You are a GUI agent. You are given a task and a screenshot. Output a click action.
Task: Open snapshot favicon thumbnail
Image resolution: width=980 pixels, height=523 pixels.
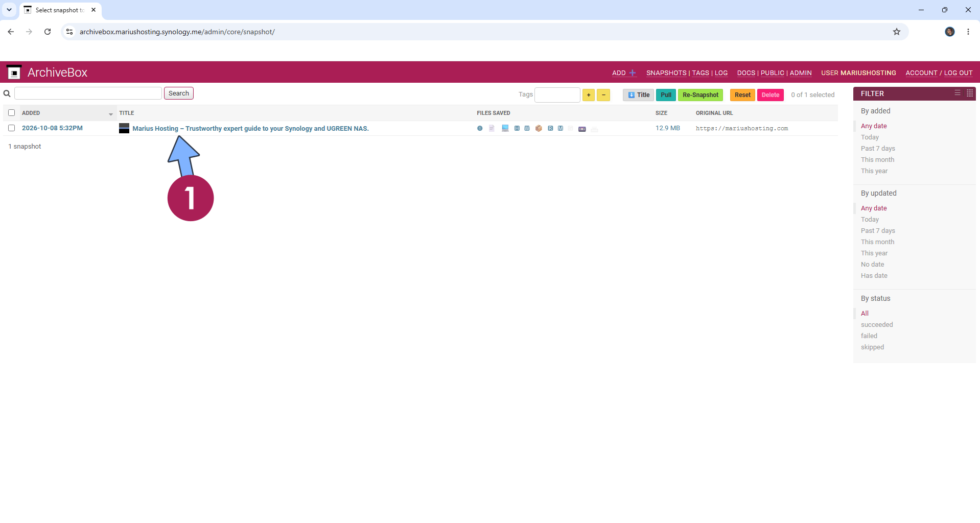coord(124,128)
